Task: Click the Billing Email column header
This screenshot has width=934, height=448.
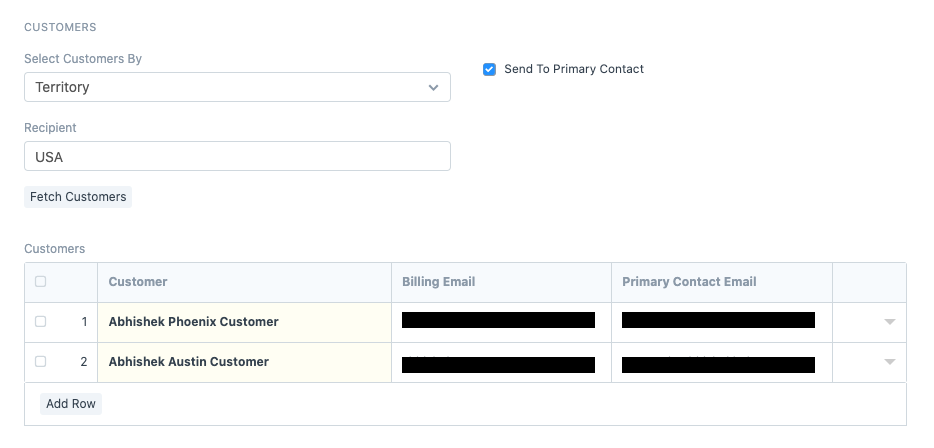Action: pos(500,282)
